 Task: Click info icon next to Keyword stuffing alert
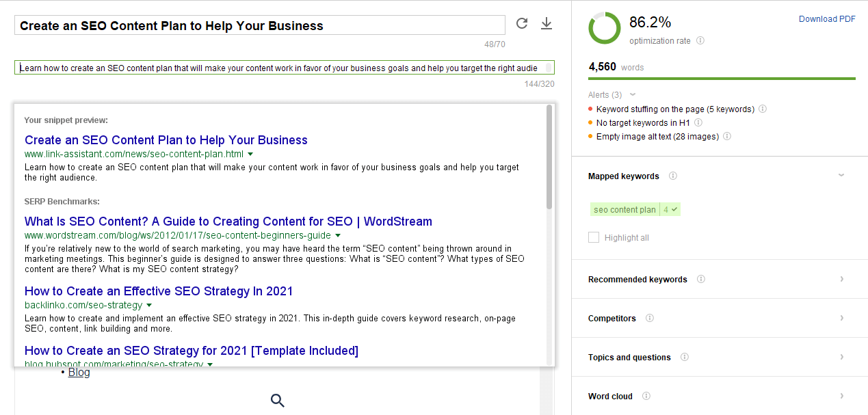click(x=763, y=109)
